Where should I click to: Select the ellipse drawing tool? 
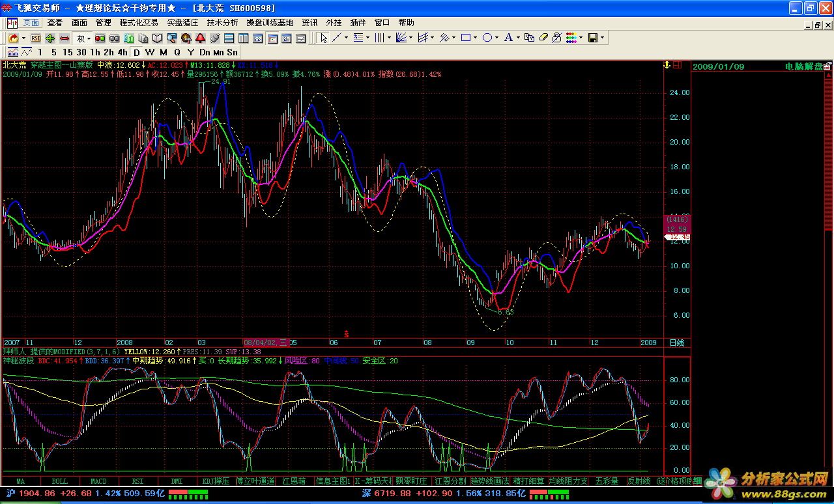click(x=487, y=38)
